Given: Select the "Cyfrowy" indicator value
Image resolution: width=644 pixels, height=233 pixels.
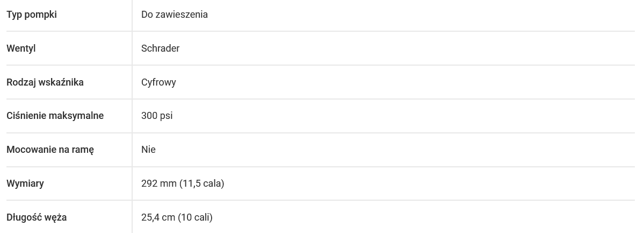Looking at the screenshot, I should tap(158, 82).
